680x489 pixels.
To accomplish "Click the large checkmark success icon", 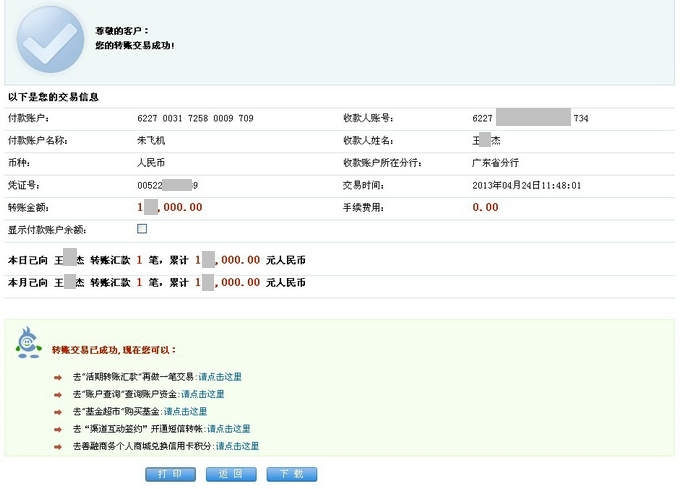I will 49,38.
